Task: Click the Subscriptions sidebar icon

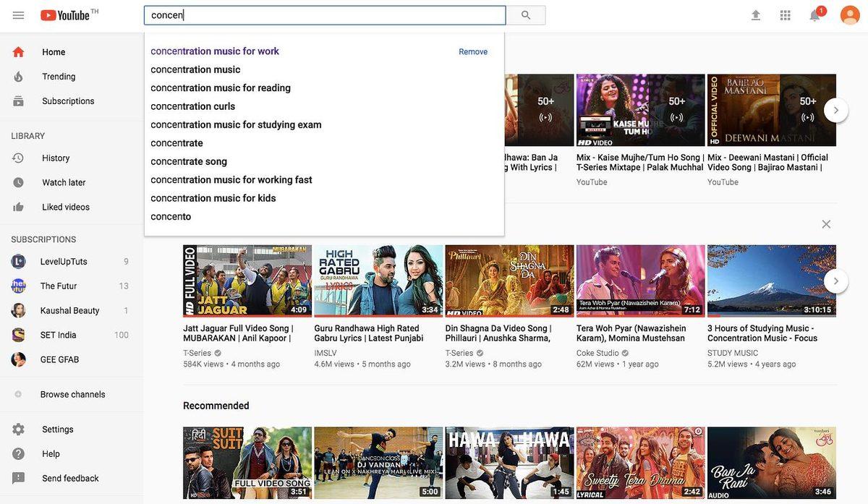Action: 18,101
